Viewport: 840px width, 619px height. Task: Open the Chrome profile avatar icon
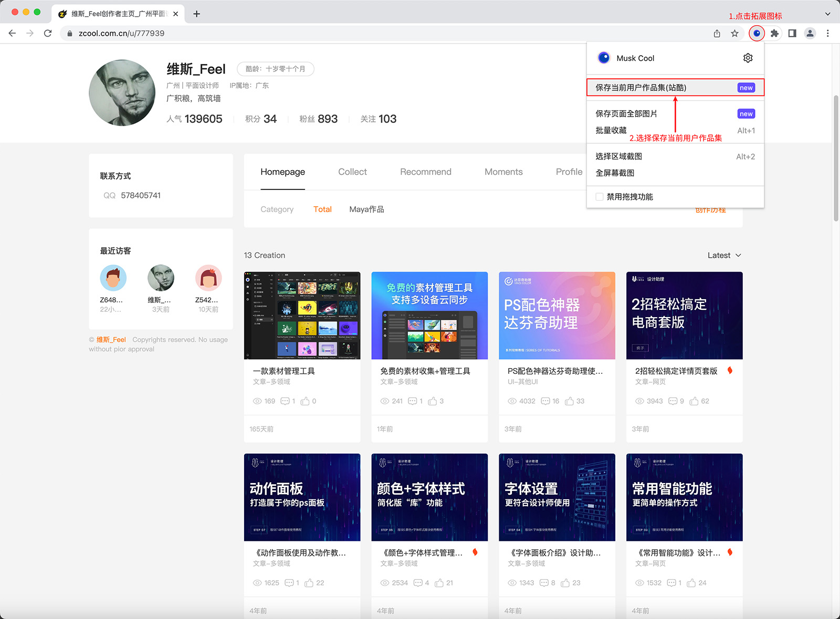click(x=810, y=33)
